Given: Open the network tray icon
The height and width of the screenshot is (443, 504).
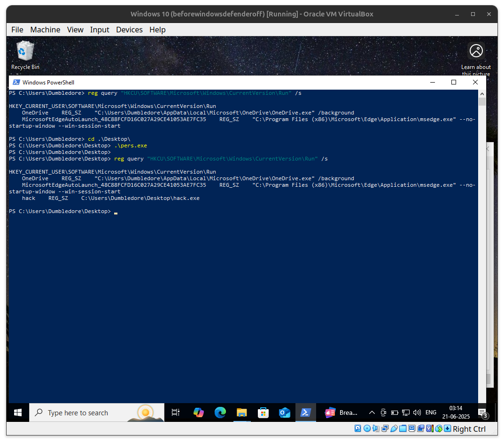Looking at the screenshot, I should [x=406, y=412].
